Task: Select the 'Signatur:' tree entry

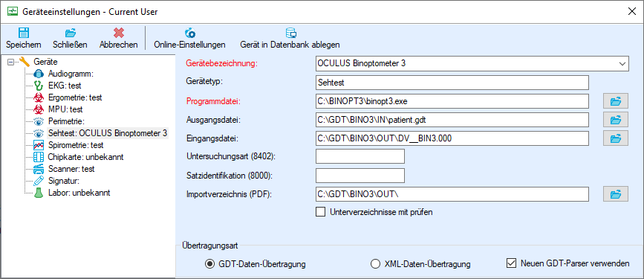Action: click(63, 181)
